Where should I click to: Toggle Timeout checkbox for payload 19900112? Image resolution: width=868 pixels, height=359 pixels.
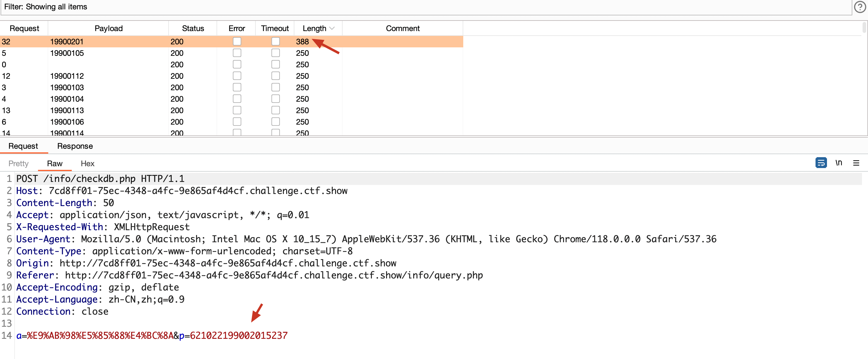tap(276, 76)
